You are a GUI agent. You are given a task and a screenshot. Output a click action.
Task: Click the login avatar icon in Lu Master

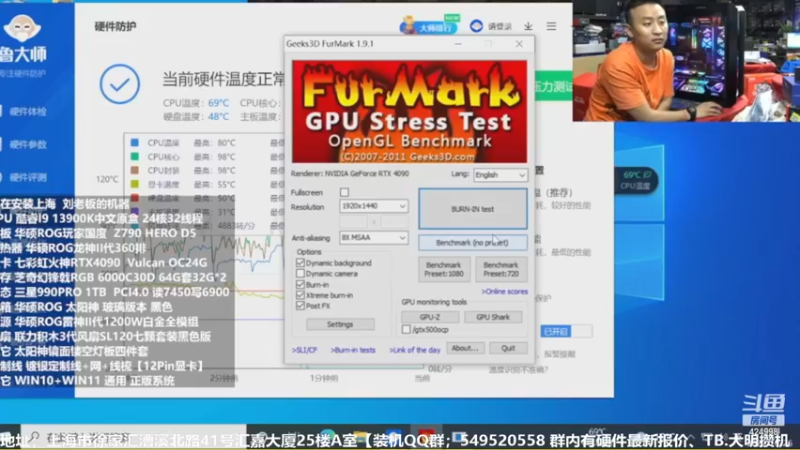(x=477, y=26)
